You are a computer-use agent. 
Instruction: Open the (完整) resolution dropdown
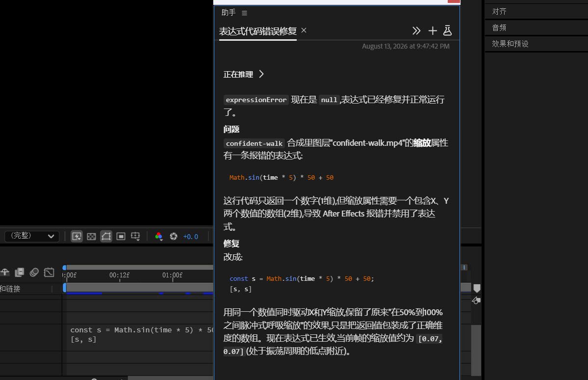[x=32, y=236]
